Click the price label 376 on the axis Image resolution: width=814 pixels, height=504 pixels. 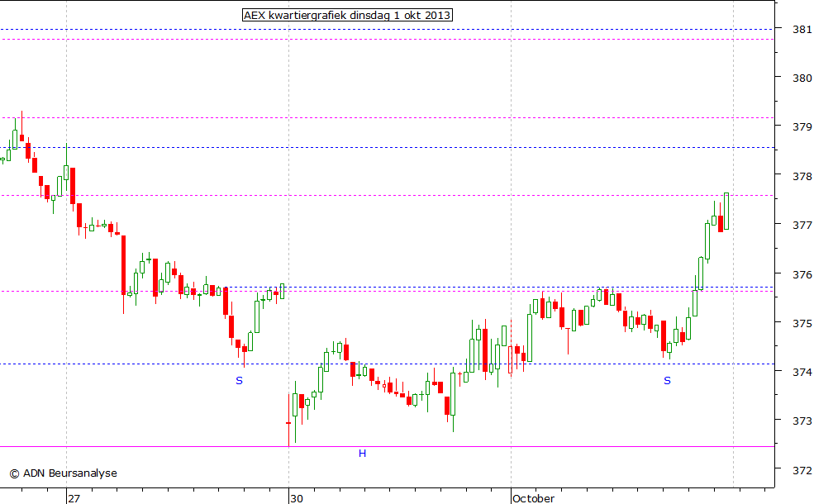point(802,274)
